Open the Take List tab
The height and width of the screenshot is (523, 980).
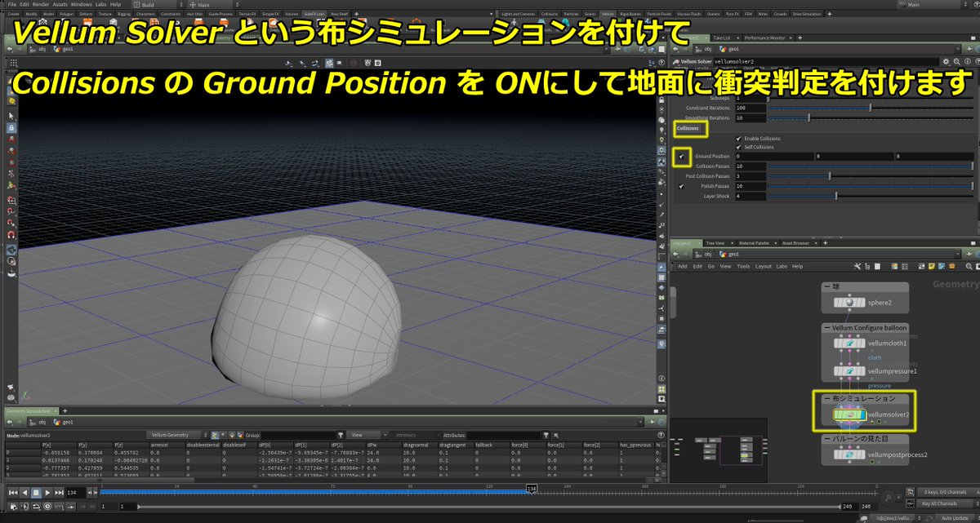pos(721,38)
